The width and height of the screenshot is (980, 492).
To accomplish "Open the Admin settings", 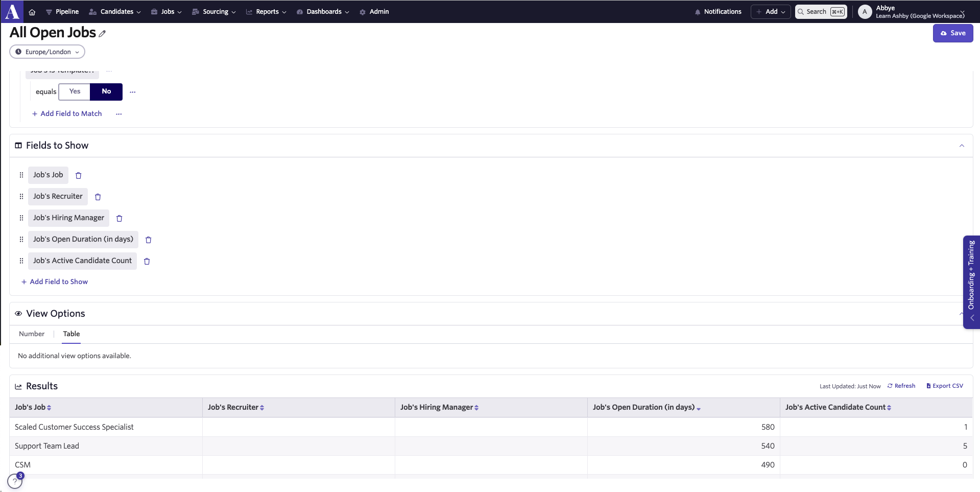I will tap(374, 12).
